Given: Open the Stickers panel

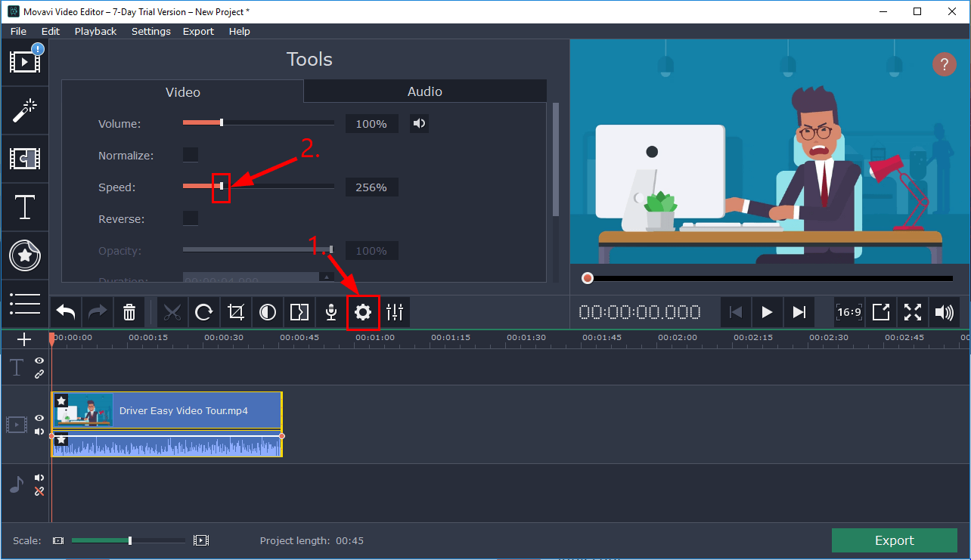Looking at the screenshot, I should coord(25,255).
